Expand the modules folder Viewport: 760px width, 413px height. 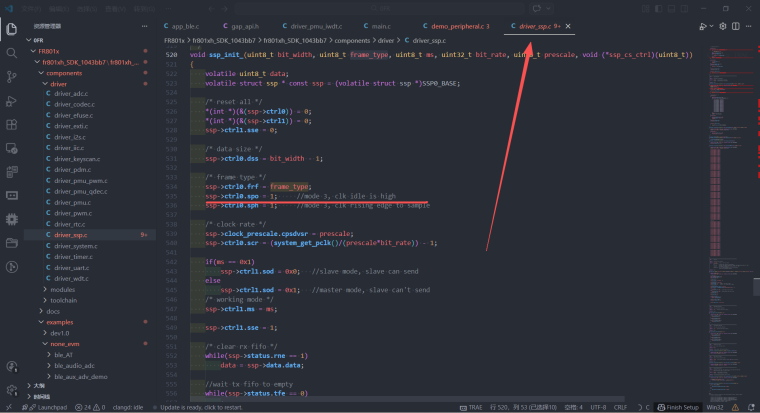click(62, 289)
